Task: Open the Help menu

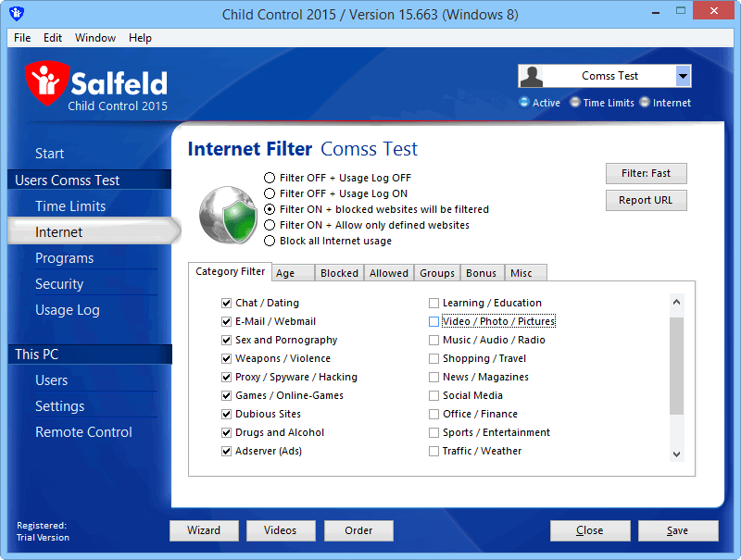Action: (140, 38)
